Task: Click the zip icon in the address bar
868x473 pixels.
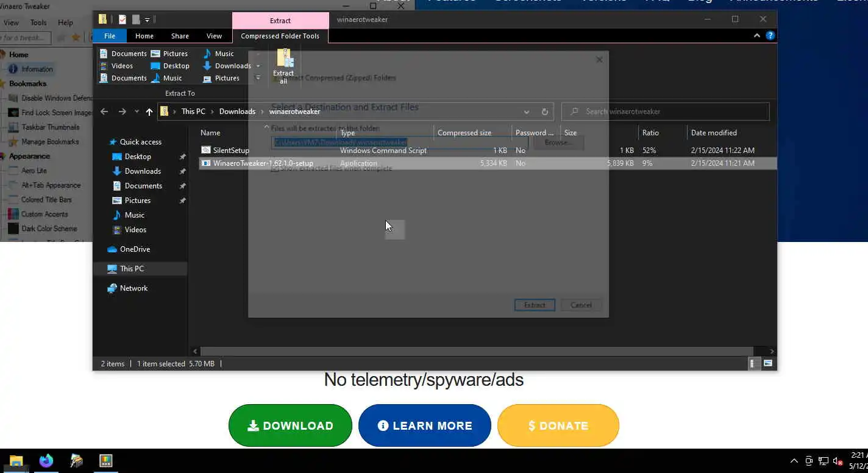Action: [x=165, y=112]
